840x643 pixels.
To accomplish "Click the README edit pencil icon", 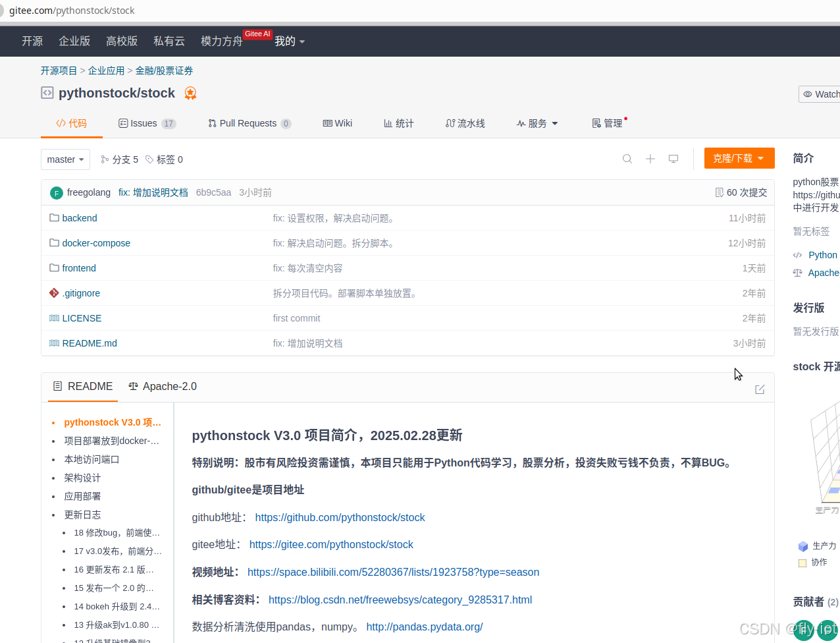I will pyautogui.click(x=760, y=389).
